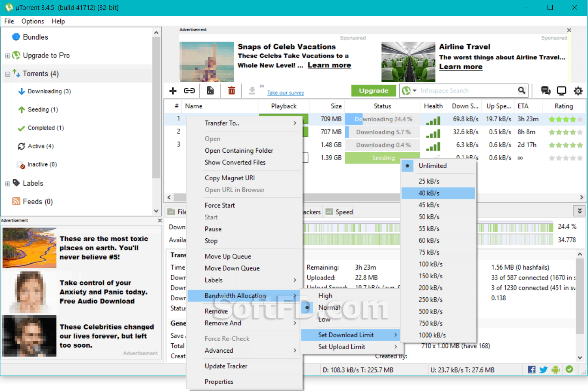This screenshot has width=588, height=391.
Task: Select Active (4) category
Action: tap(40, 146)
